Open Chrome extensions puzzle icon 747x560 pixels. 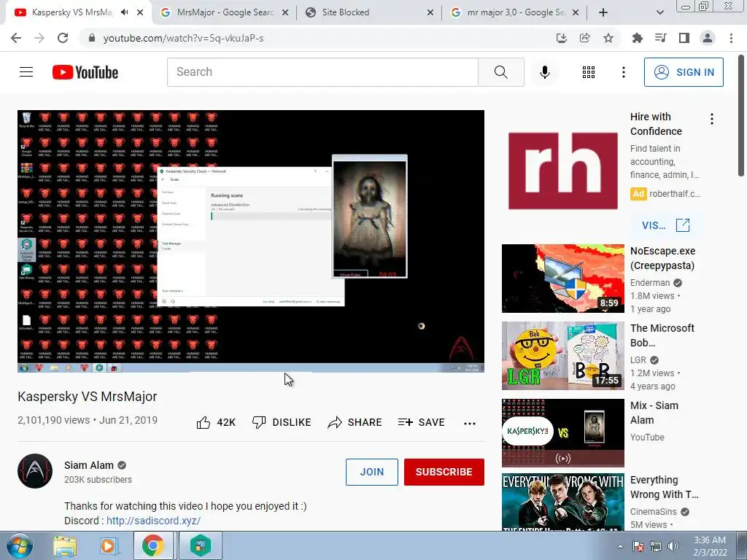point(638,38)
